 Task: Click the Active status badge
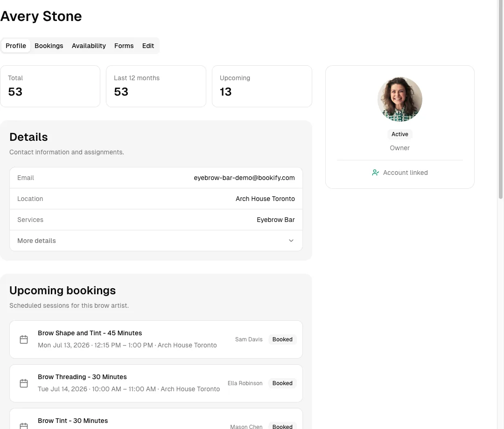pos(399,134)
